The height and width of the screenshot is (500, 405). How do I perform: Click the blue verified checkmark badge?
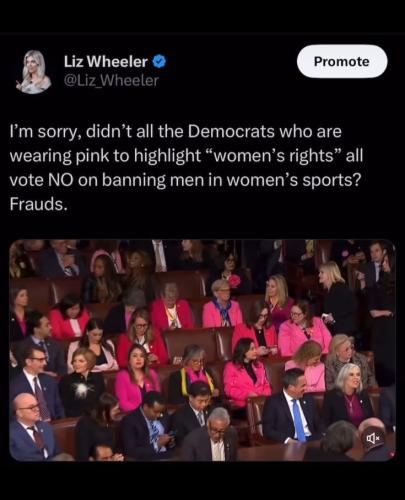pyautogui.click(x=159, y=62)
